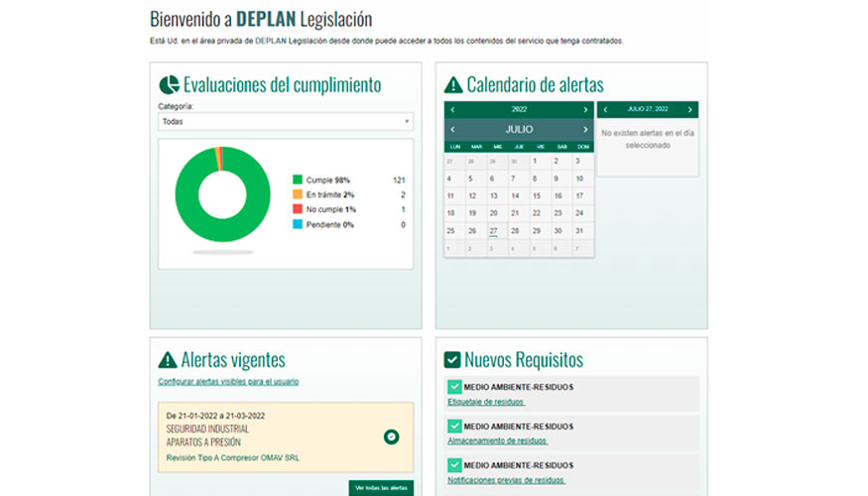The height and width of the screenshot is (496, 868).
Task: Toggle the checkbox for Almacenamiento de residuos
Action: (x=454, y=427)
